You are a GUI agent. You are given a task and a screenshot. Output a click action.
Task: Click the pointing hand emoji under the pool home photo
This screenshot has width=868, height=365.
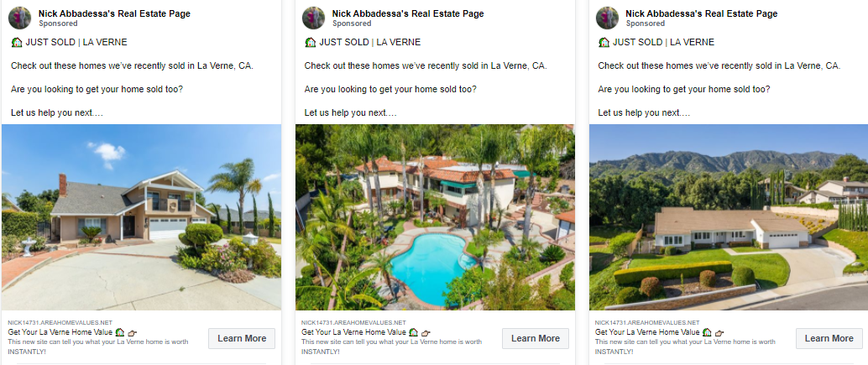(426, 332)
